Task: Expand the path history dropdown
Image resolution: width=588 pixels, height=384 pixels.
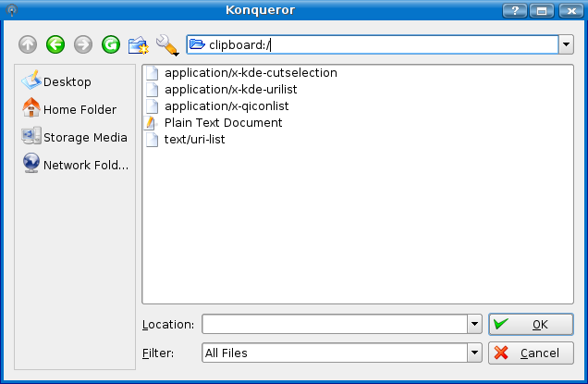Action: click(x=566, y=44)
